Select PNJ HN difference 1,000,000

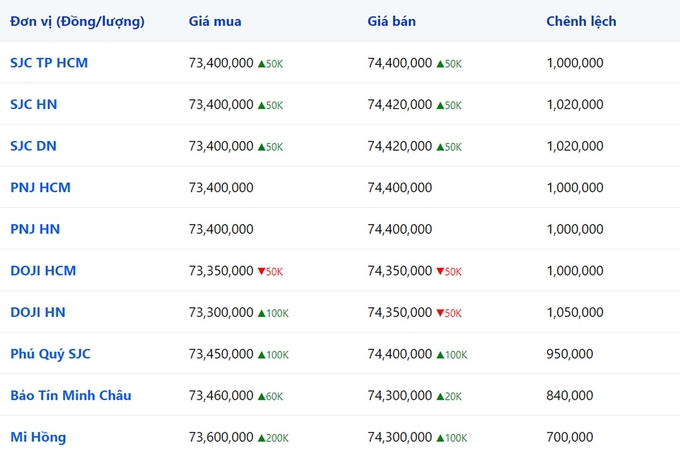(x=575, y=229)
